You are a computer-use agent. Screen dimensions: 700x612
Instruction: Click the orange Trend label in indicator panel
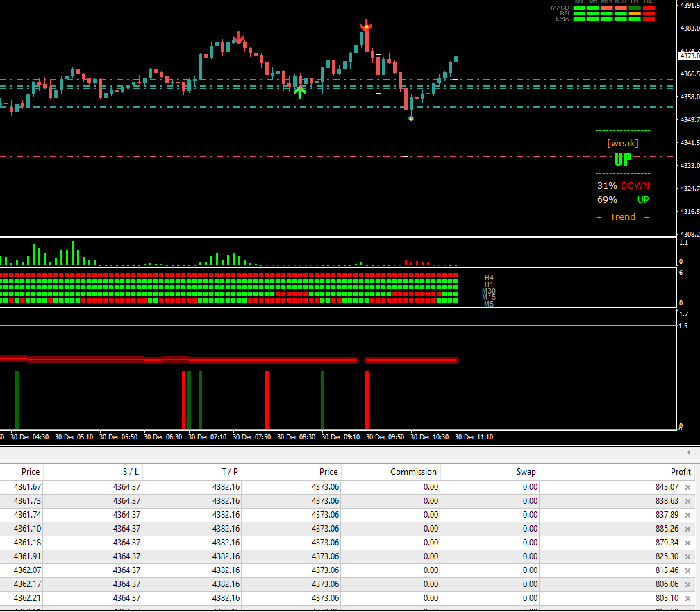pos(623,217)
